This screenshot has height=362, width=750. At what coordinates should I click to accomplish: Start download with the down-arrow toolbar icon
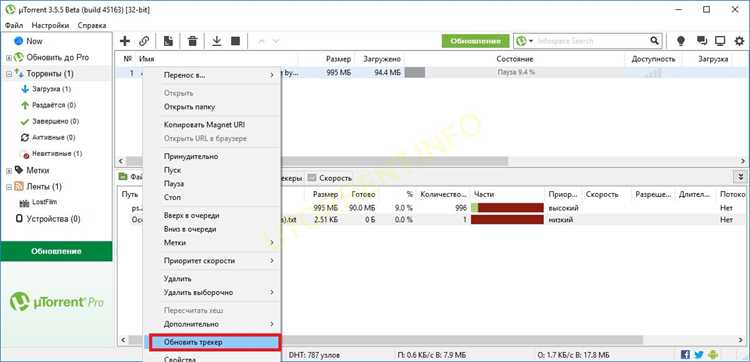[x=217, y=41]
